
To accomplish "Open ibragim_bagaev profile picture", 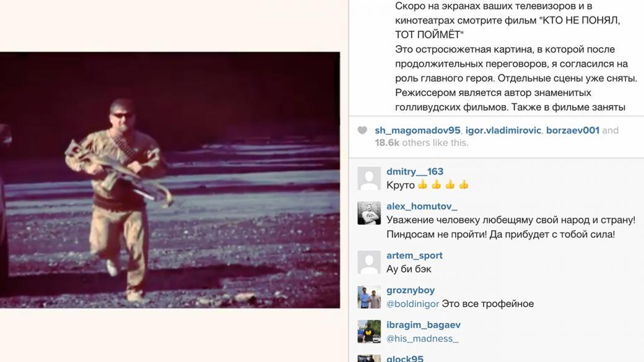I will (x=369, y=332).
